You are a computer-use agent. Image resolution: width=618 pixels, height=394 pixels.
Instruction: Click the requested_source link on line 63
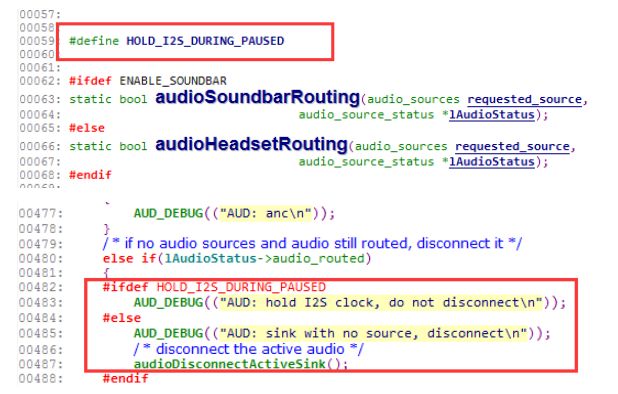pyautogui.click(x=525, y=99)
